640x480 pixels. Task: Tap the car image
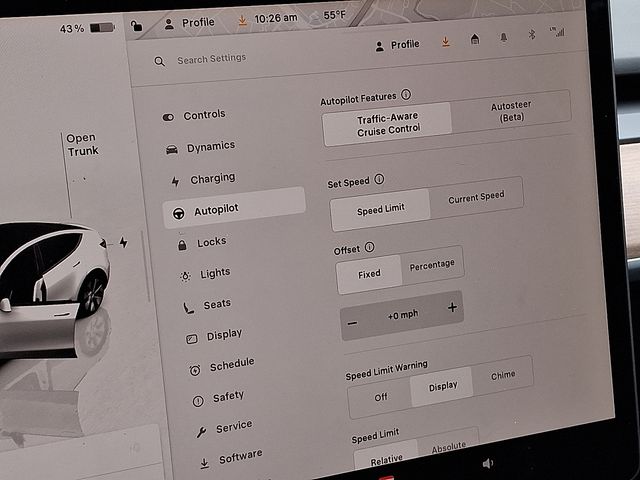(53, 290)
